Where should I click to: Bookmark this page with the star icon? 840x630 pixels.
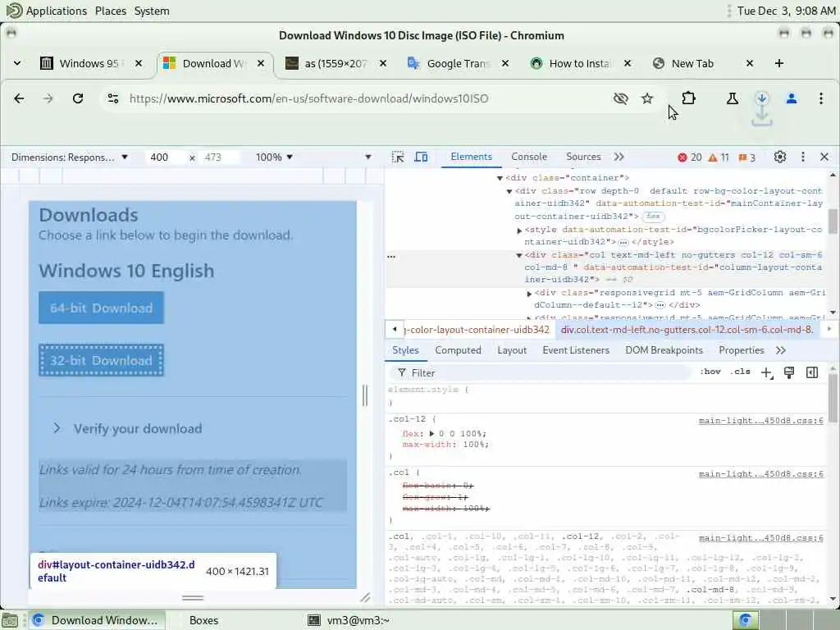tap(647, 98)
